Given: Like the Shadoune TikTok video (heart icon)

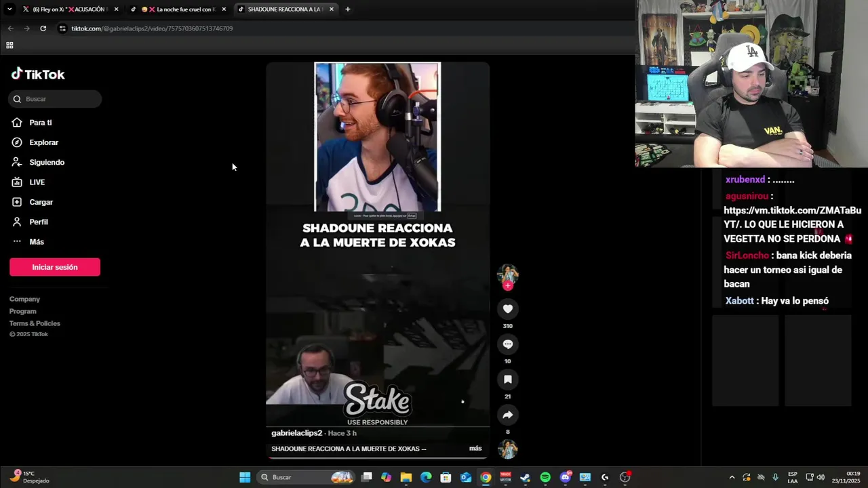Looking at the screenshot, I should [507, 309].
